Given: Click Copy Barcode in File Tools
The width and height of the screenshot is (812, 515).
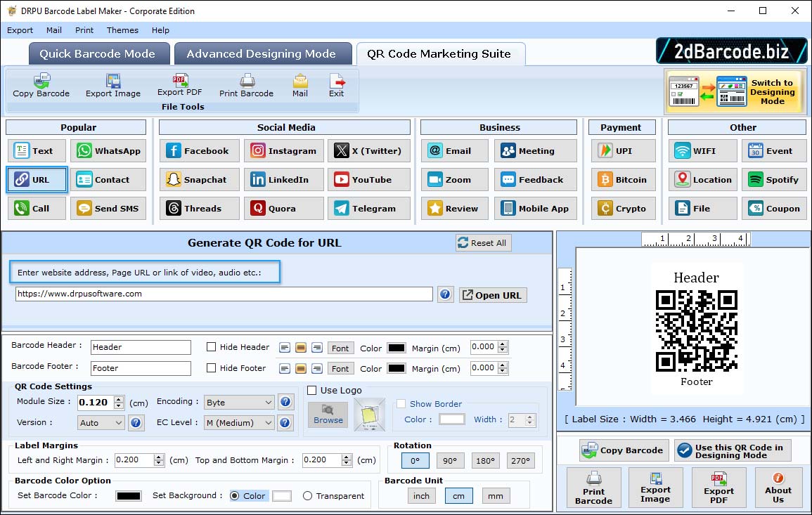Looking at the screenshot, I should (x=41, y=86).
